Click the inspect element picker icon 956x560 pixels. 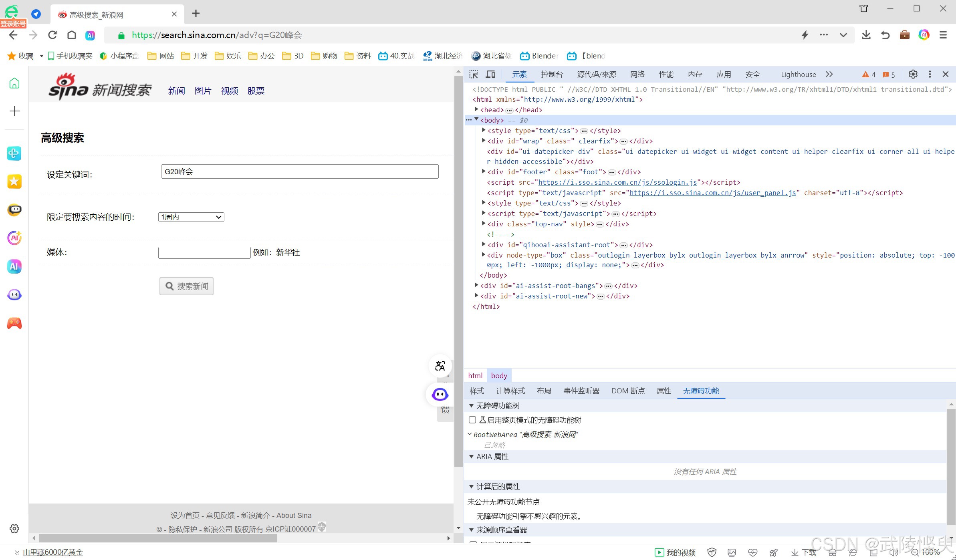click(x=474, y=74)
